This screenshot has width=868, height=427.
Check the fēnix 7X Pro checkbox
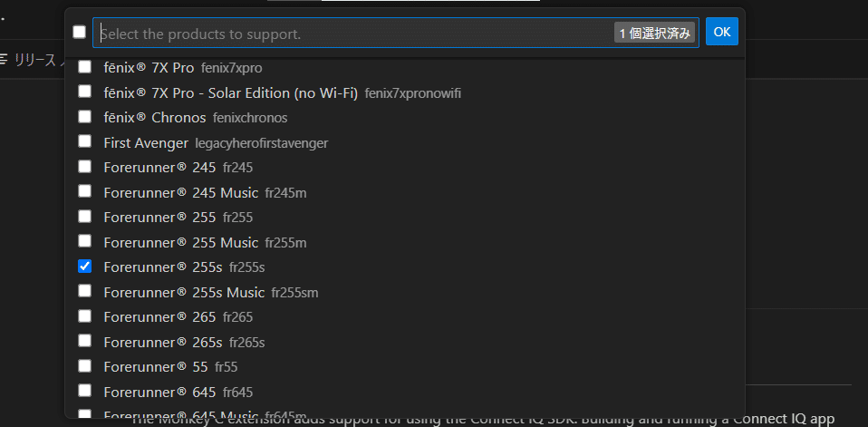84,67
